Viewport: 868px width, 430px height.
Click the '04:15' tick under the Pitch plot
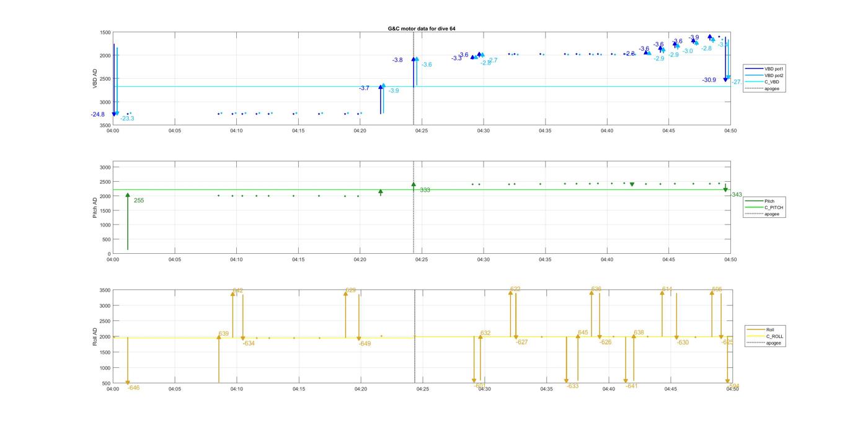click(298, 260)
